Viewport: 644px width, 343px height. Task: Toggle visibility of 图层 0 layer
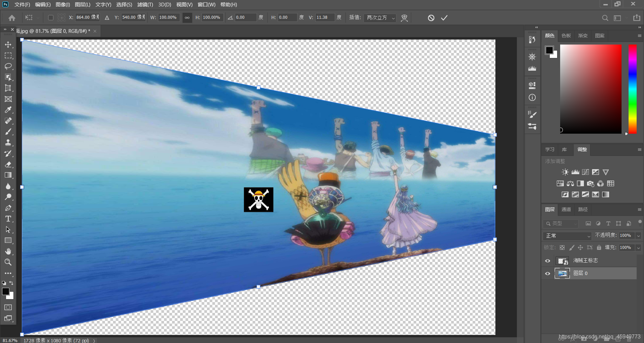548,274
